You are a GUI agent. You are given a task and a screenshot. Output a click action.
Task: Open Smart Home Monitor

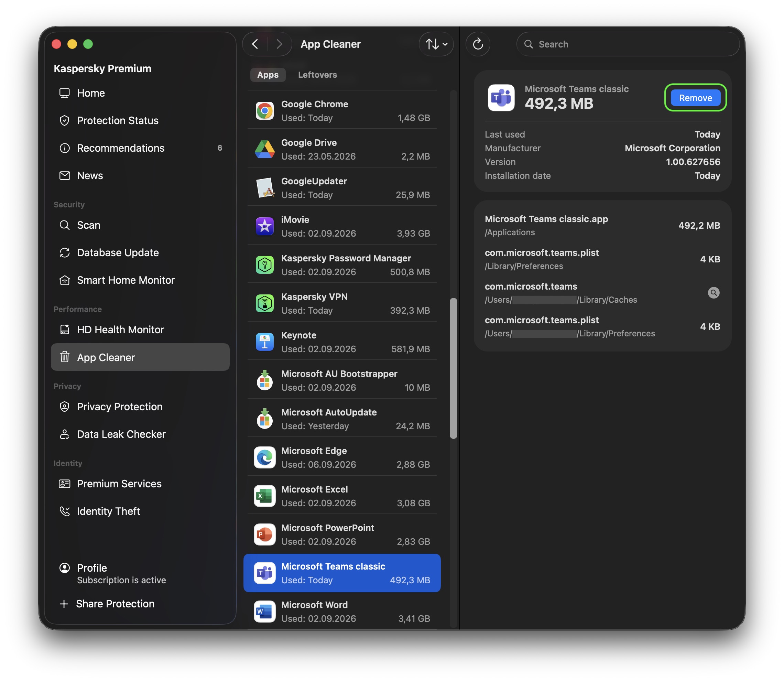140,280
